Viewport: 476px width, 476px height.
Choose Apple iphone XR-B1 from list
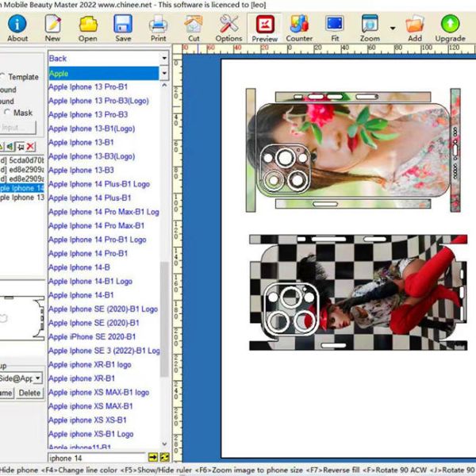[82, 378]
